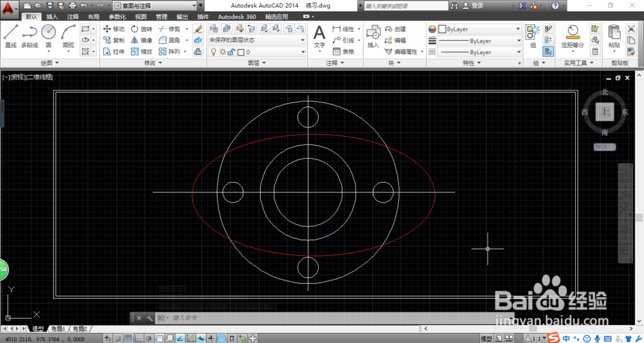Switch to the 视图 ribbon tab
644x343 pixels.
[x=140, y=17]
